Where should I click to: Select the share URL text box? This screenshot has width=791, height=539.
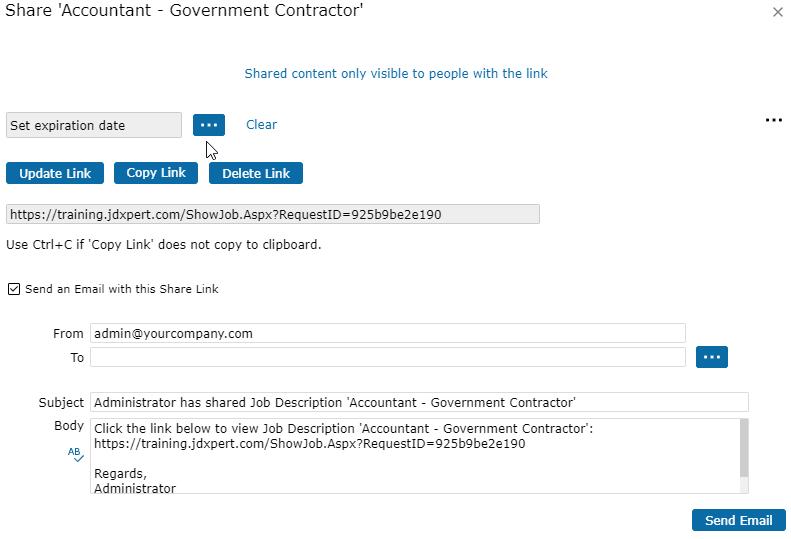tap(272, 214)
